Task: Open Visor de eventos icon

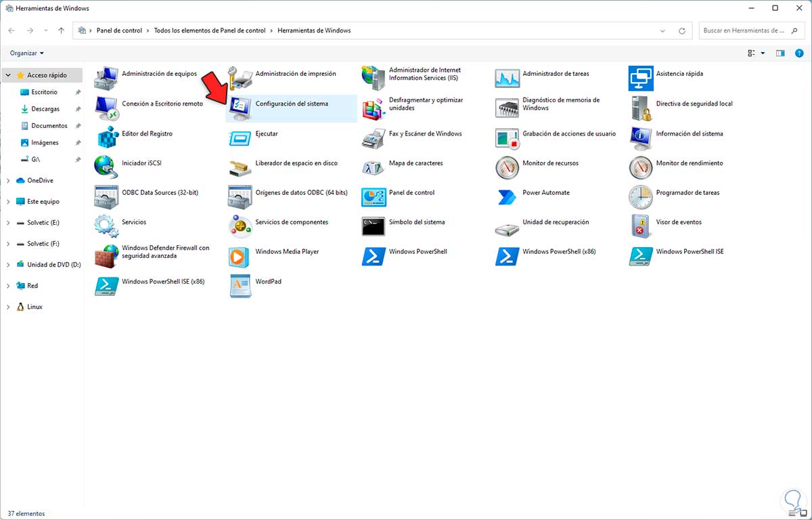Action: point(640,226)
